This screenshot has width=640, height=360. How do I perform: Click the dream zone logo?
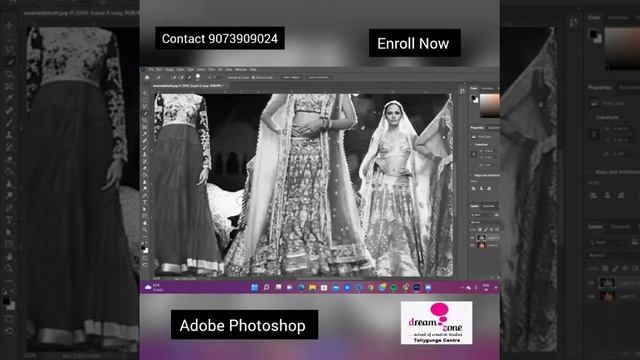[436, 323]
